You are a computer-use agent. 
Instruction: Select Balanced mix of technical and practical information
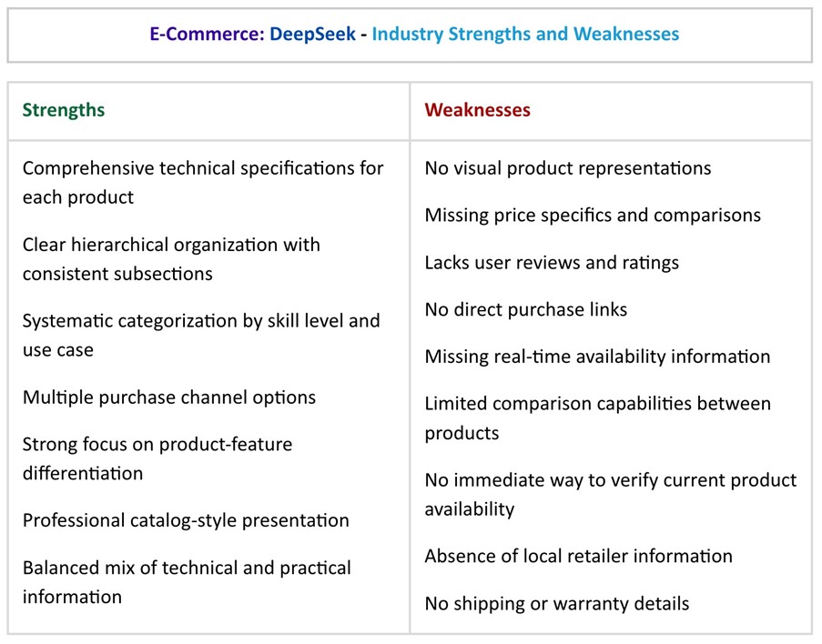(187, 582)
